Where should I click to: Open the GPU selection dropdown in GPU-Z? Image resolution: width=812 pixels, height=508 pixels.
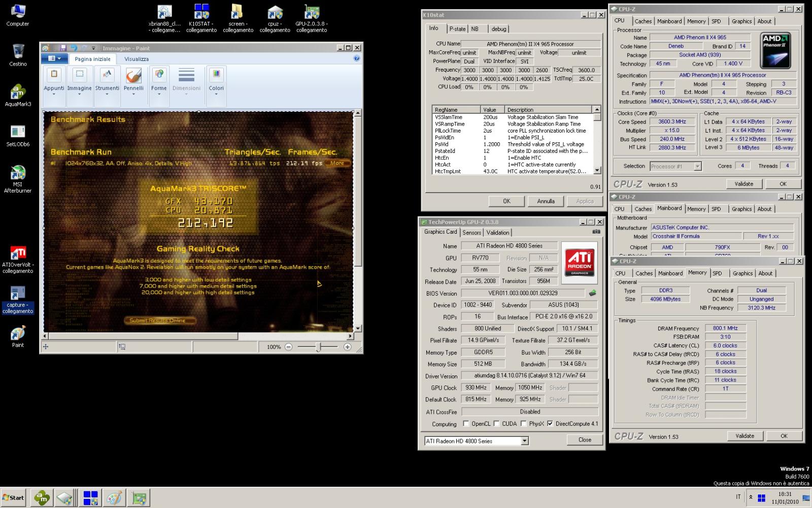tap(525, 441)
